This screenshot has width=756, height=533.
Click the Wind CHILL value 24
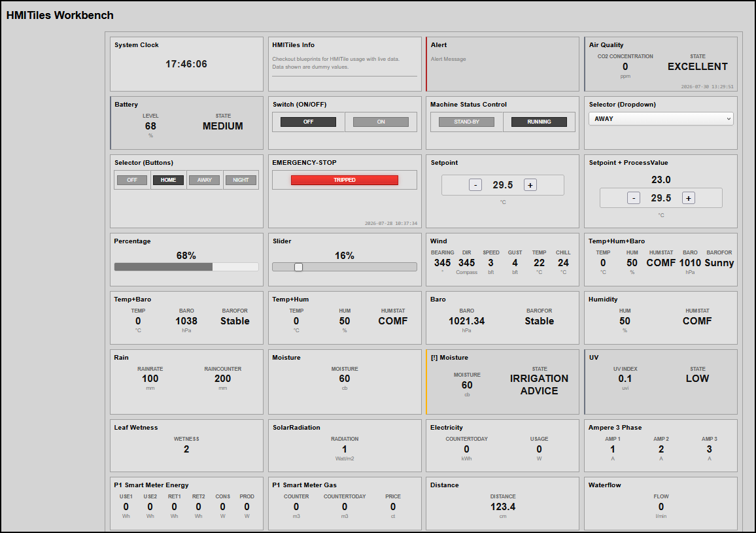pyautogui.click(x=563, y=263)
